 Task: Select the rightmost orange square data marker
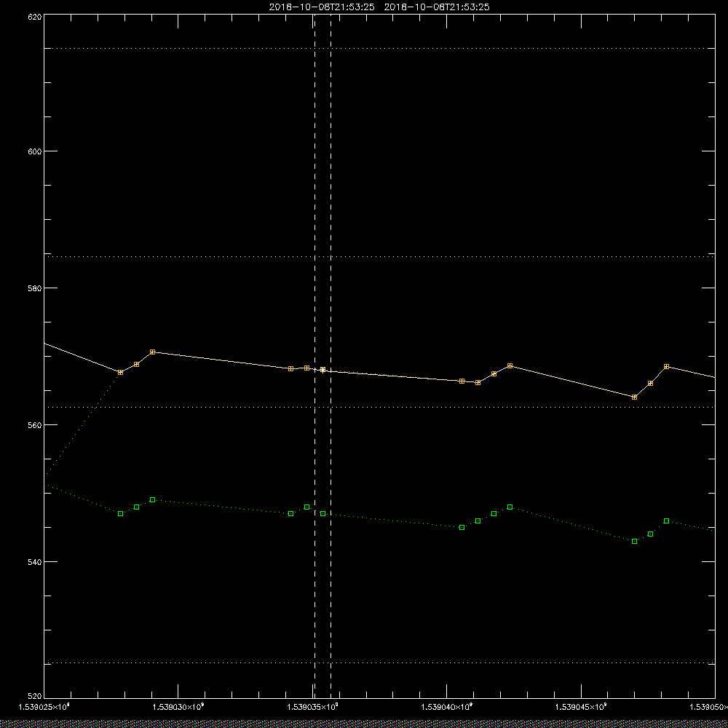coord(667,367)
